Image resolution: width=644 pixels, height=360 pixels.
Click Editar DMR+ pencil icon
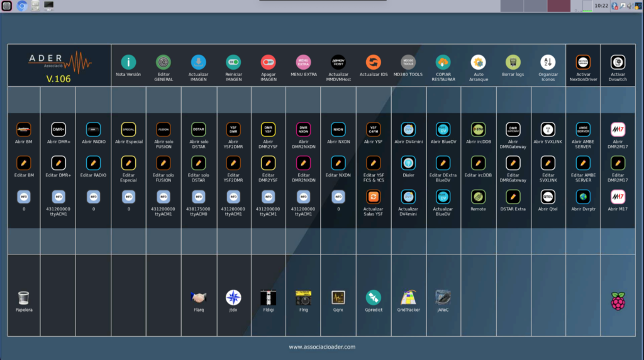point(58,163)
